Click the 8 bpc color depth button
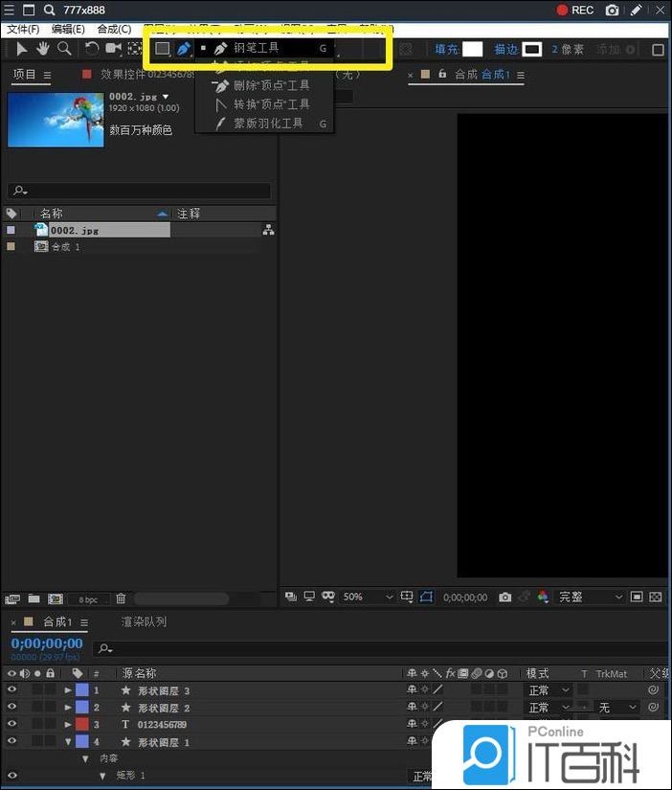 [88, 599]
